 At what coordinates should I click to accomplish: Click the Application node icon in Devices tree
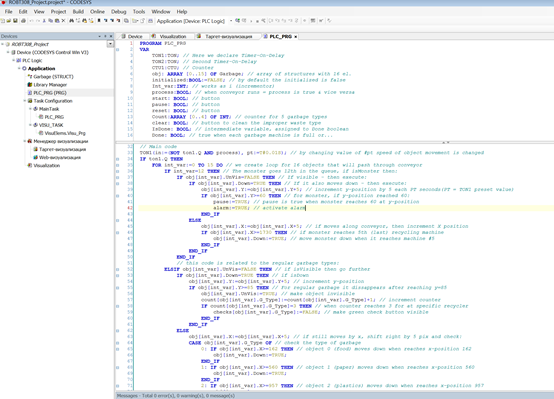coord(24,69)
